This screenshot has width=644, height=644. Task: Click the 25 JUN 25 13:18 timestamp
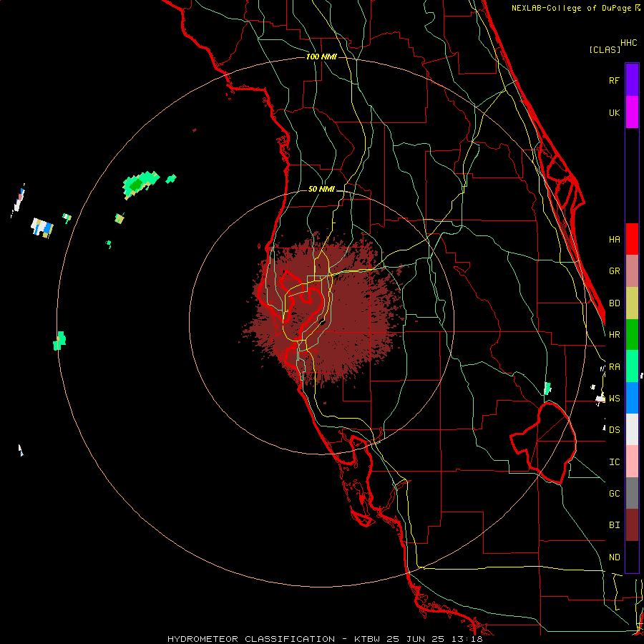pyautogui.click(x=434, y=639)
